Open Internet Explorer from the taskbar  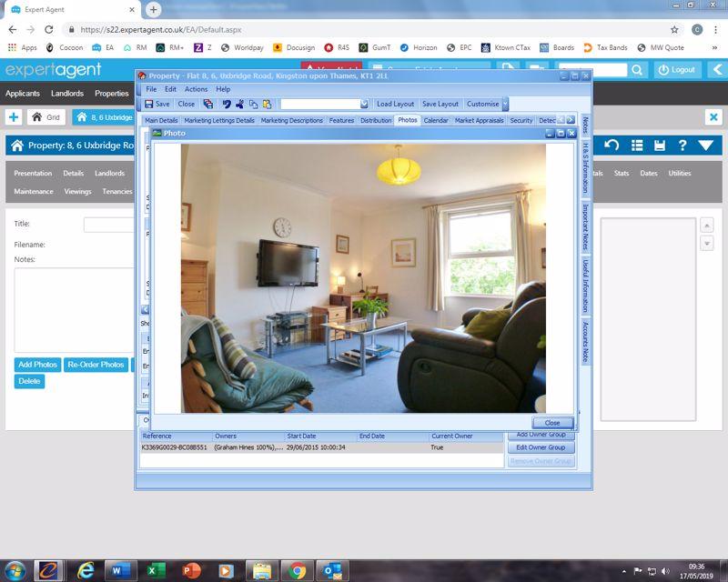pos(86,570)
